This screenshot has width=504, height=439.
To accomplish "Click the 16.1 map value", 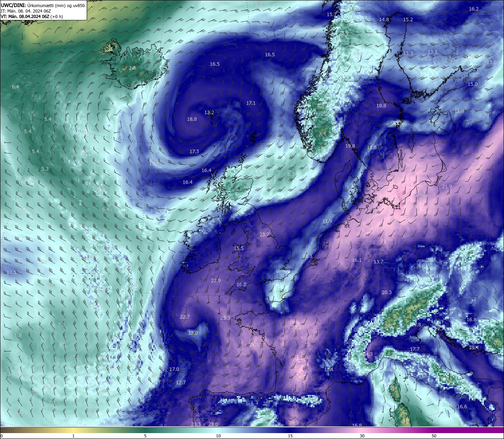I will (x=357, y=260).
